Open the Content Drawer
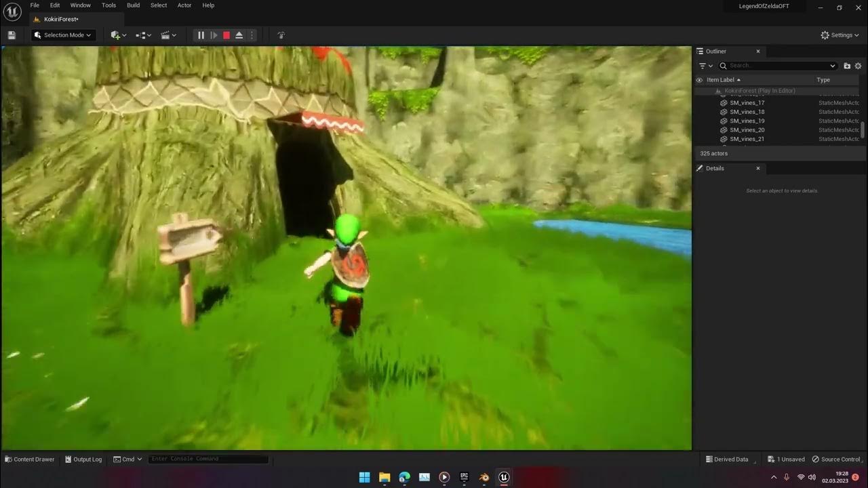This screenshot has height=488, width=868. [x=29, y=459]
